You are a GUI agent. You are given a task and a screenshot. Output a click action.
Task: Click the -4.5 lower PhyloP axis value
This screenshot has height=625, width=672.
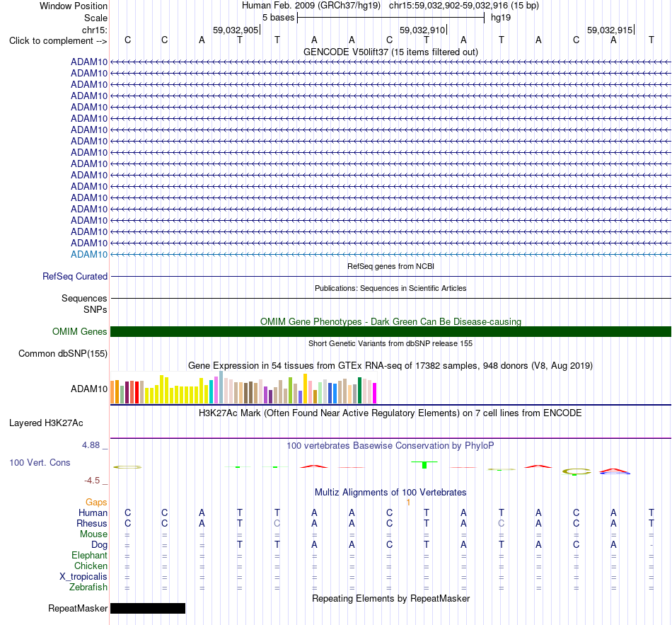click(92, 481)
